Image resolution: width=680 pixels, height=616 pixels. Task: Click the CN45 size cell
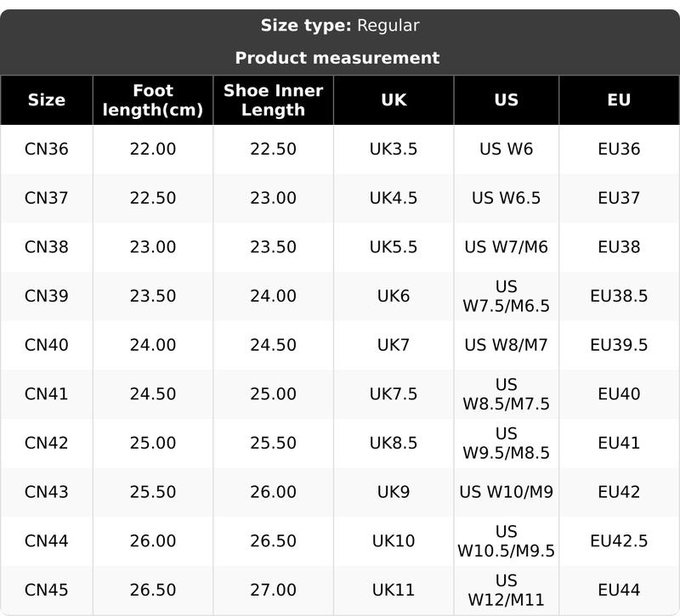pos(46,590)
